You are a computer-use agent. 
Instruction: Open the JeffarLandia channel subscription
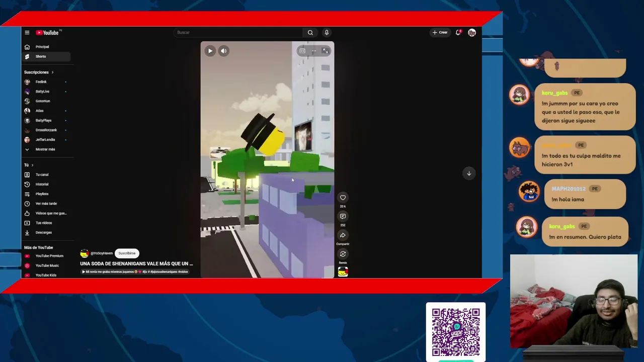click(46, 140)
